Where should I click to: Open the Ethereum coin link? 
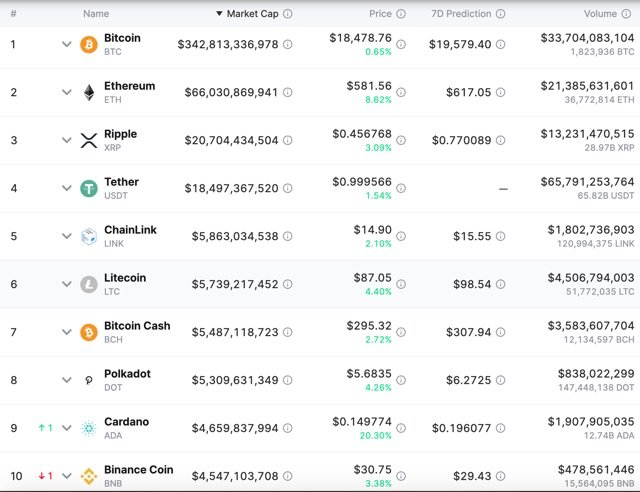(130, 86)
